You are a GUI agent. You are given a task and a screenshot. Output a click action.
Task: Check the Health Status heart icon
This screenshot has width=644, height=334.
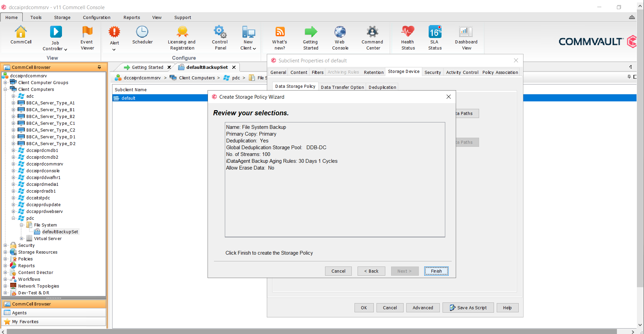[x=408, y=32]
